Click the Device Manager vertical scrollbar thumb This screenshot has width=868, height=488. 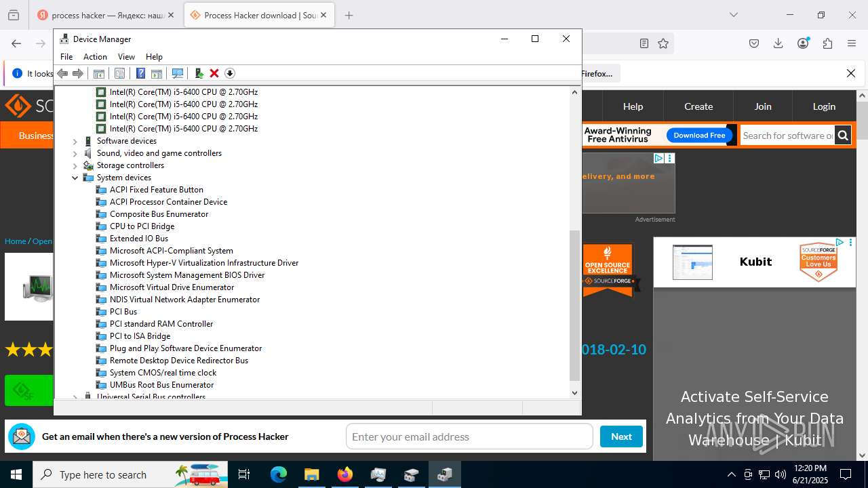[x=575, y=305]
